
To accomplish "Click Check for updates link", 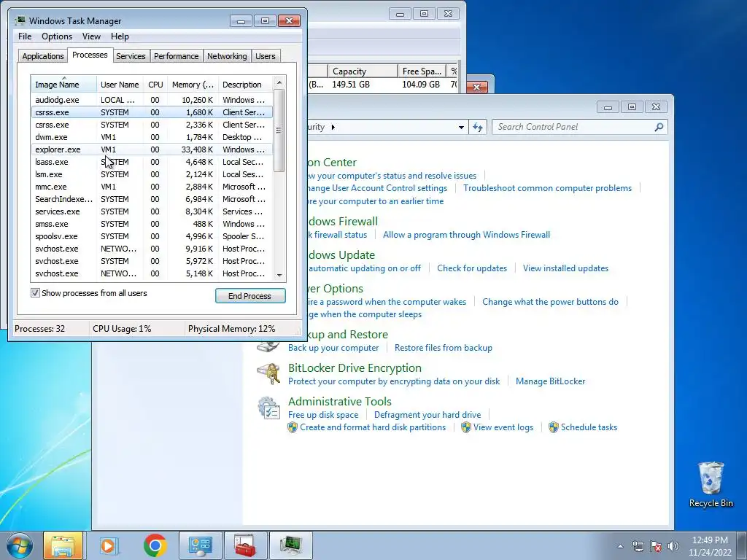I will pos(472,268).
